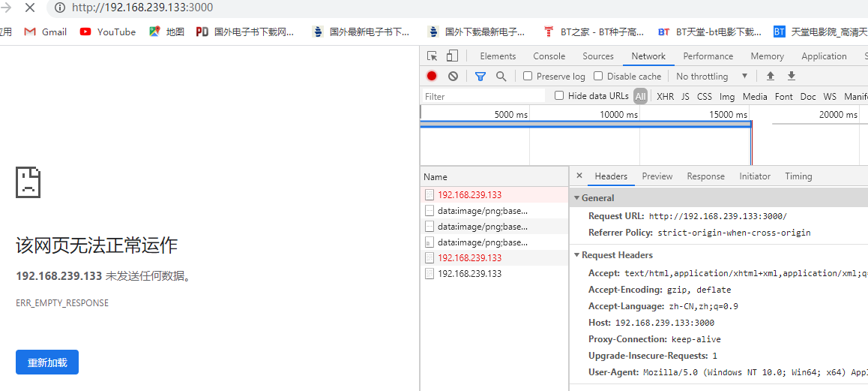
Task: Open the 天堂电影院 bookmark
Action: pyautogui.click(x=820, y=32)
